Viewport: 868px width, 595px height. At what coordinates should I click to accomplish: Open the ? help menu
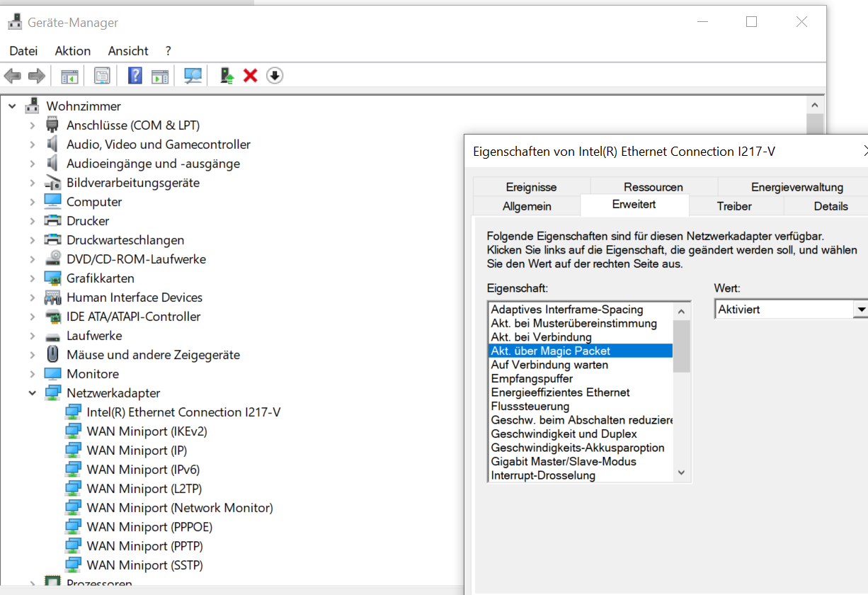click(168, 51)
